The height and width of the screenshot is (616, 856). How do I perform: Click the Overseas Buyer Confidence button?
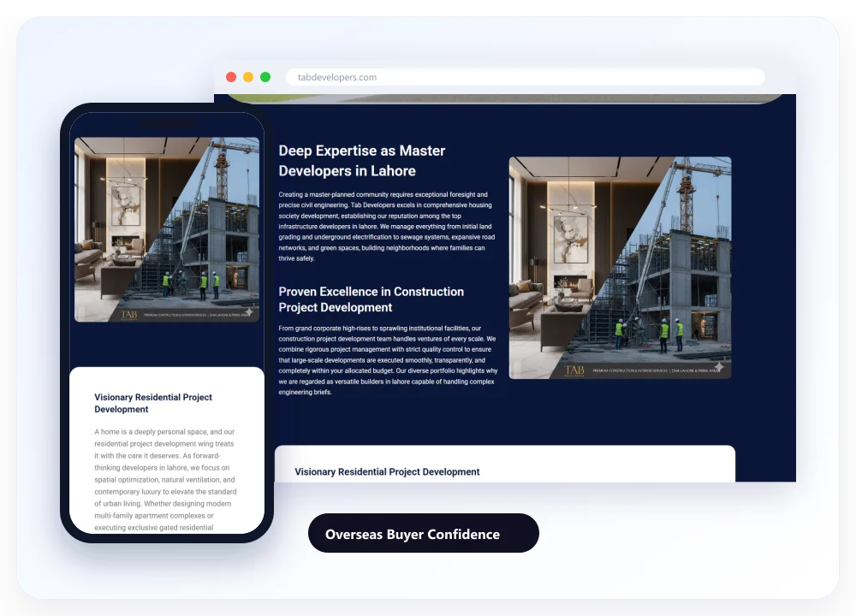point(423,533)
